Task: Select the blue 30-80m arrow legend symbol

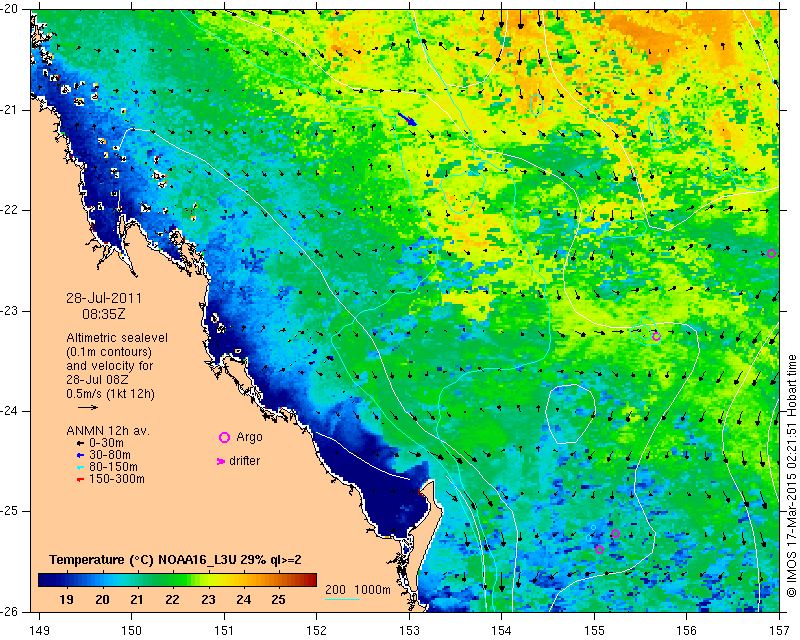Action: click(x=80, y=455)
